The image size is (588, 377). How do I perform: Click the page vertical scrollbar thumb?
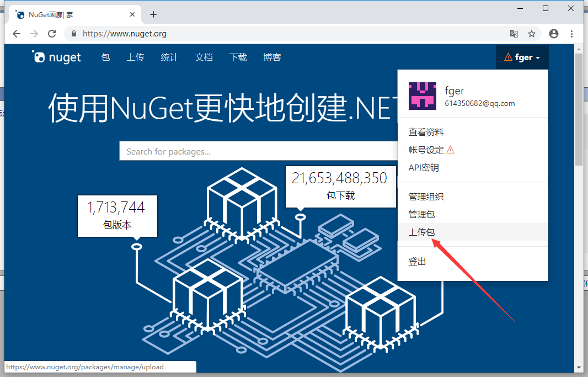coord(579,109)
